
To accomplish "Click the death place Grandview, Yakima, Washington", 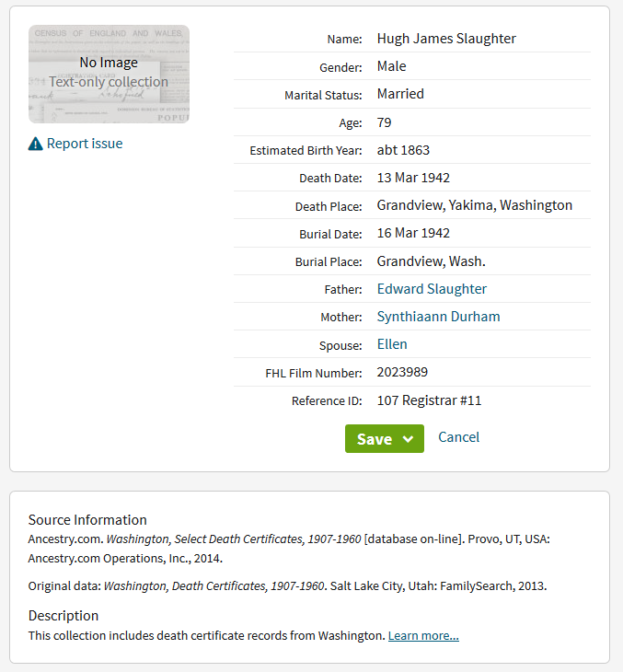I will click(474, 205).
